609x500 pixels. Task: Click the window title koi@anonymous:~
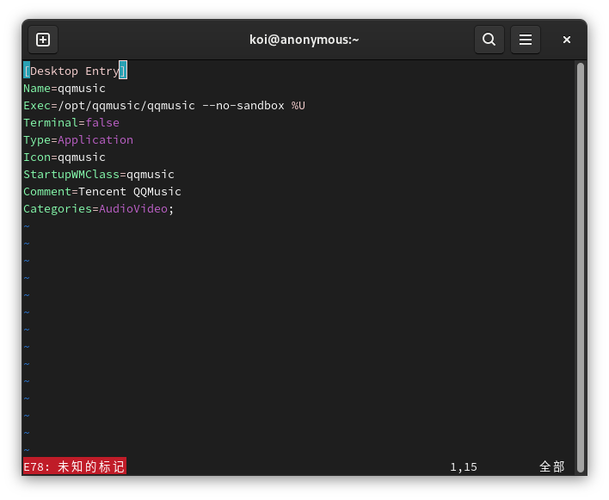[x=304, y=40]
